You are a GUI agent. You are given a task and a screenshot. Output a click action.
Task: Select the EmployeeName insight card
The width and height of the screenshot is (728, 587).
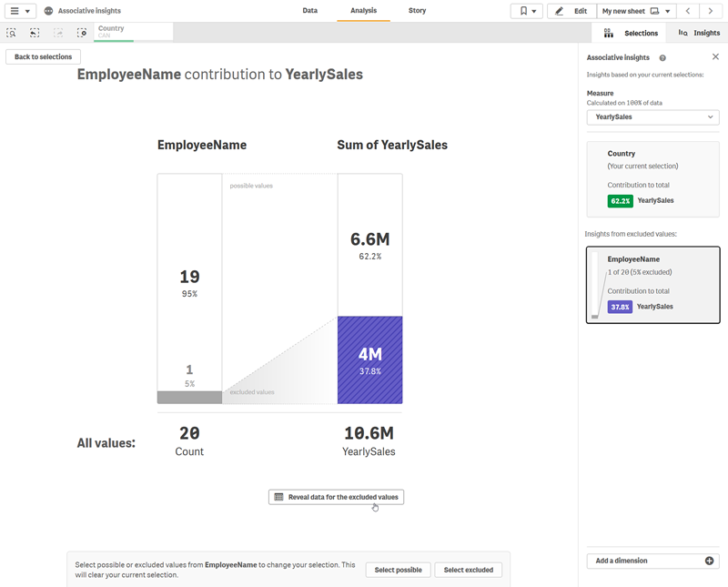(x=652, y=282)
